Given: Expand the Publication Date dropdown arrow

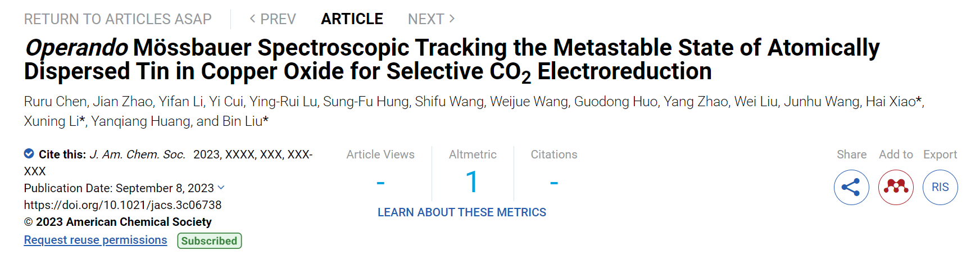Looking at the screenshot, I should [x=221, y=188].
